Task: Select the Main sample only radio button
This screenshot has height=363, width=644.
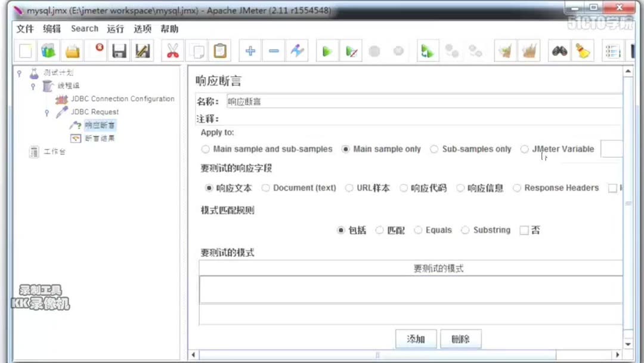Action: [x=346, y=149]
